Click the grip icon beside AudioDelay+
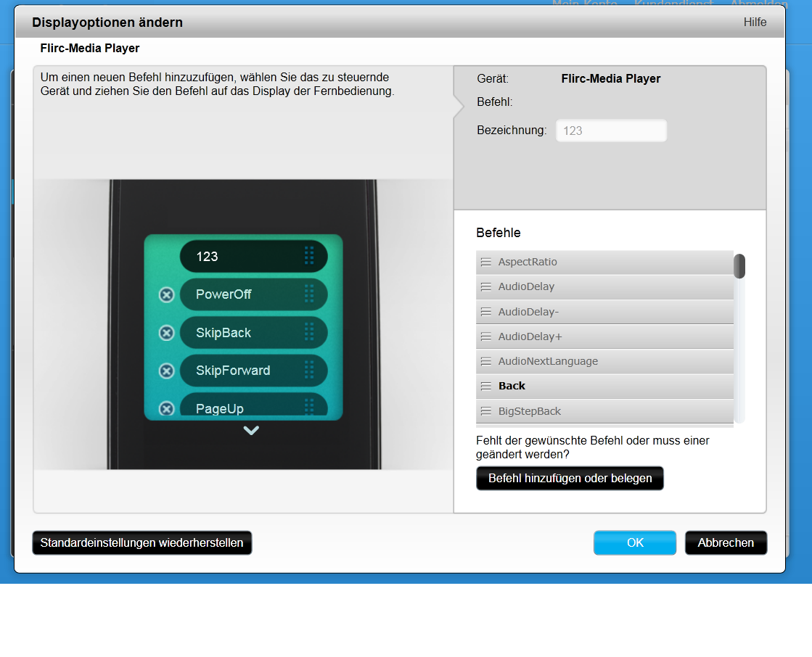This screenshot has width=812, height=657. point(485,336)
